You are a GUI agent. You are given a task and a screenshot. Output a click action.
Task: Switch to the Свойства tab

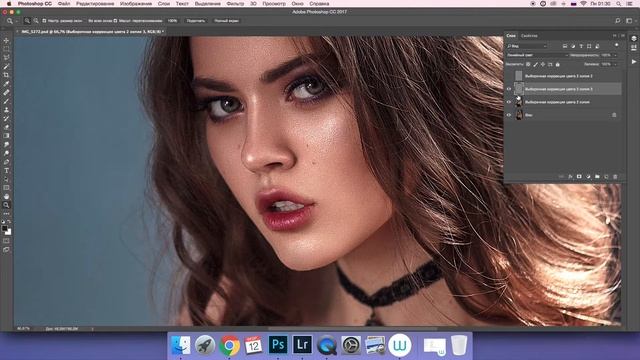click(529, 36)
